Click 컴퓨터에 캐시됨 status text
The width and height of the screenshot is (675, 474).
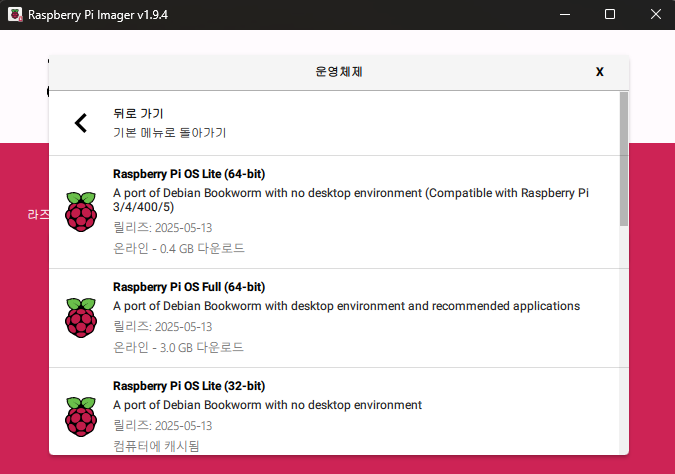pyautogui.click(x=156, y=446)
